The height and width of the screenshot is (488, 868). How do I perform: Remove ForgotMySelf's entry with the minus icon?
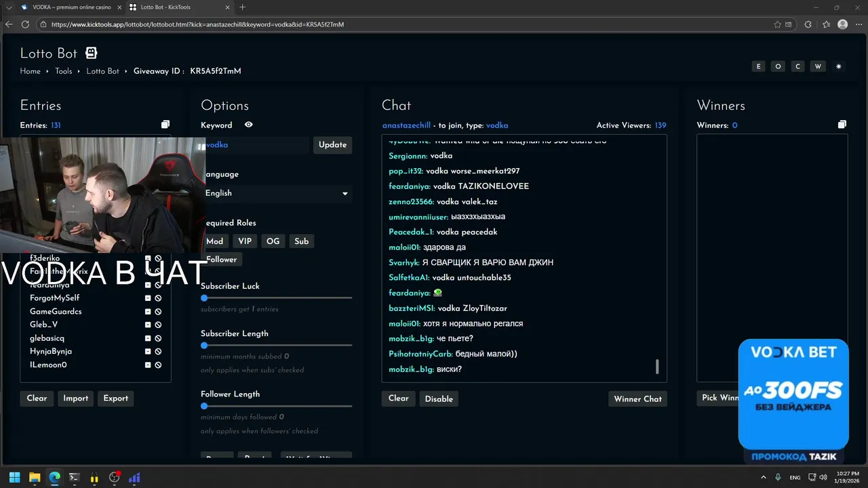pyautogui.click(x=148, y=298)
